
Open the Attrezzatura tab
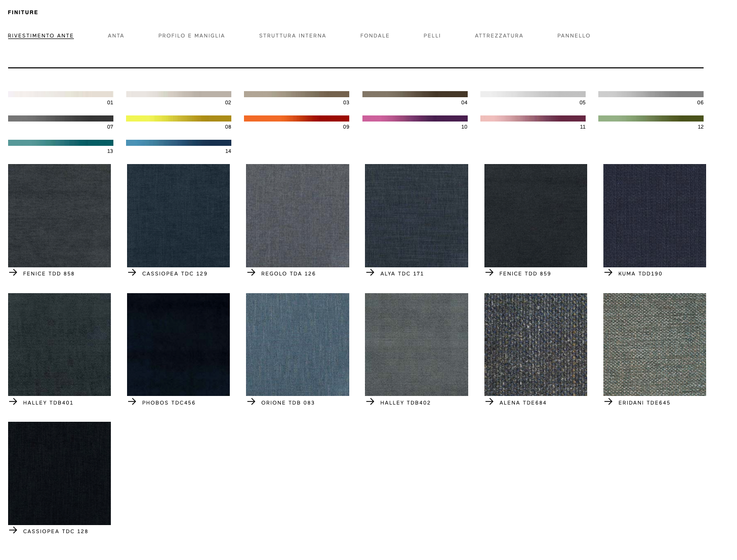point(499,36)
